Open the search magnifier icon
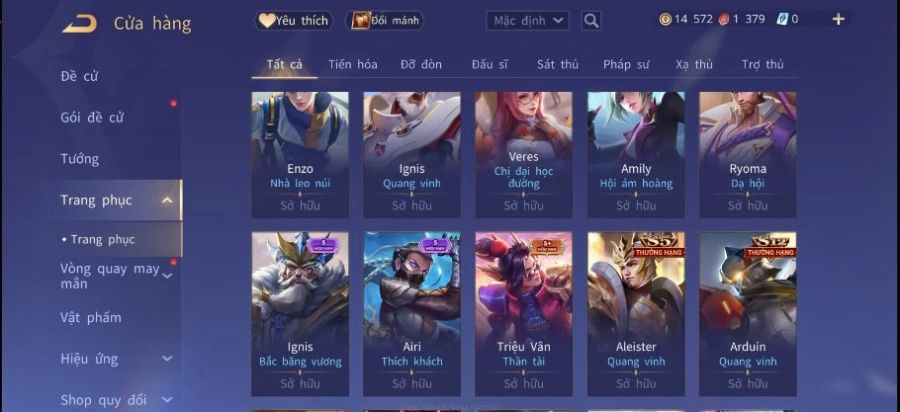The width and height of the screenshot is (900, 412). 591,21
